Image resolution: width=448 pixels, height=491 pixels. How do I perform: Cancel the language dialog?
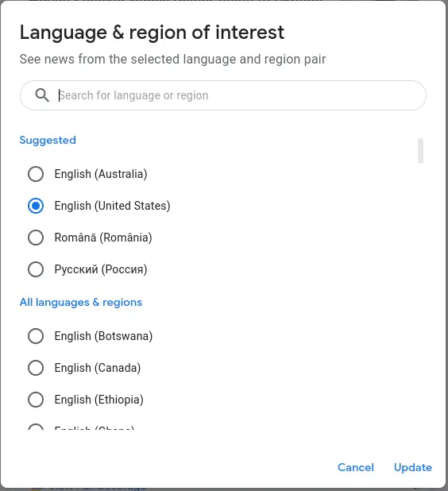click(x=356, y=467)
